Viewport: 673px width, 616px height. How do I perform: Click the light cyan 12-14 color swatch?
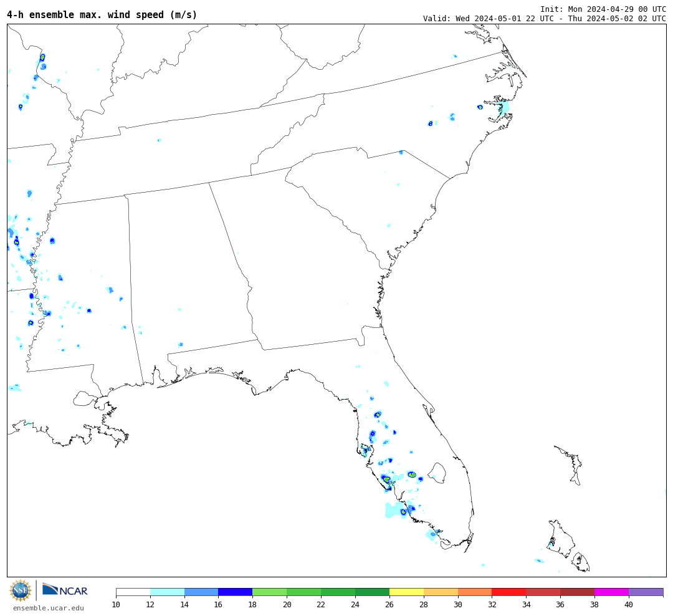click(x=168, y=592)
